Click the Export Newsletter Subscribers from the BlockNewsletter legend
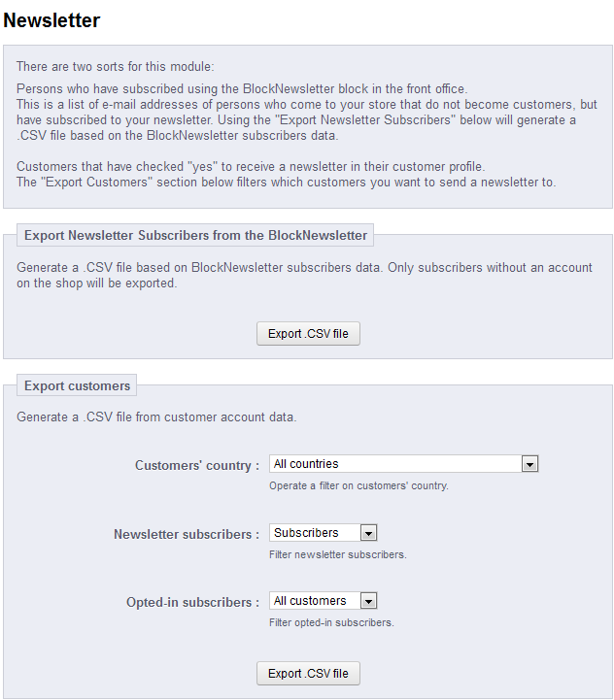Screen dimensions: 614x700 pos(195,235)
